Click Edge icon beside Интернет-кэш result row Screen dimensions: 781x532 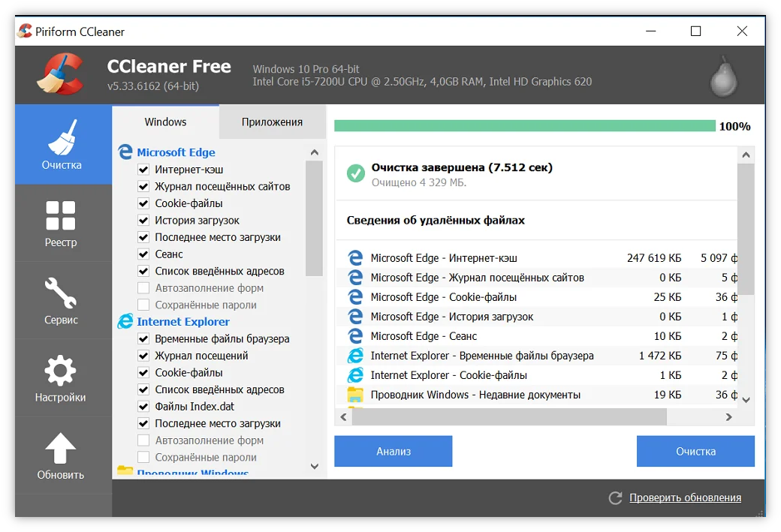tap(355, 258)
